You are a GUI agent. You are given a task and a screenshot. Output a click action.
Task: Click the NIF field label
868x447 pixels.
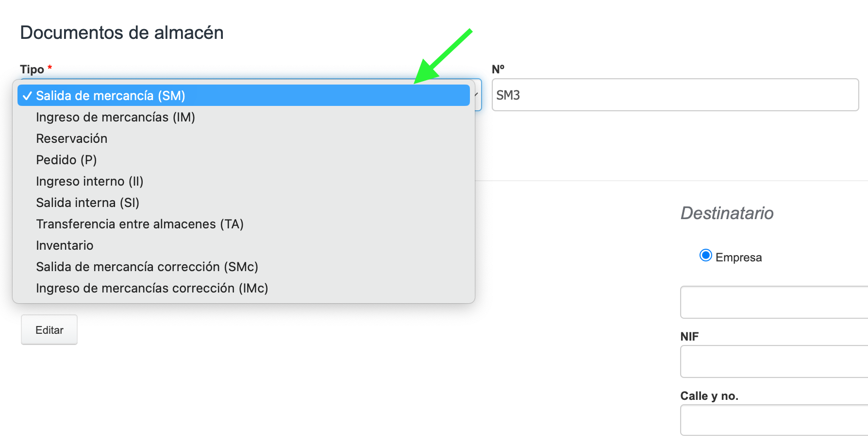click(689, 337)
